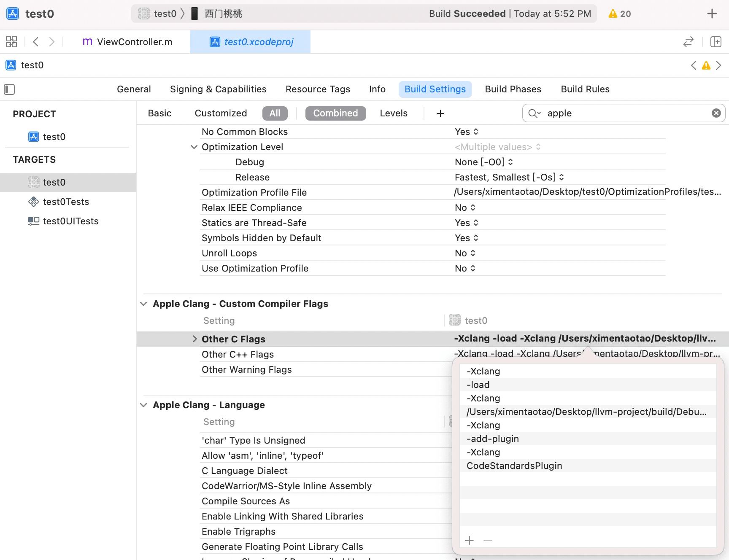
Task: Open the Symbols Hidden by Default popup
Action: pos(467,238)
